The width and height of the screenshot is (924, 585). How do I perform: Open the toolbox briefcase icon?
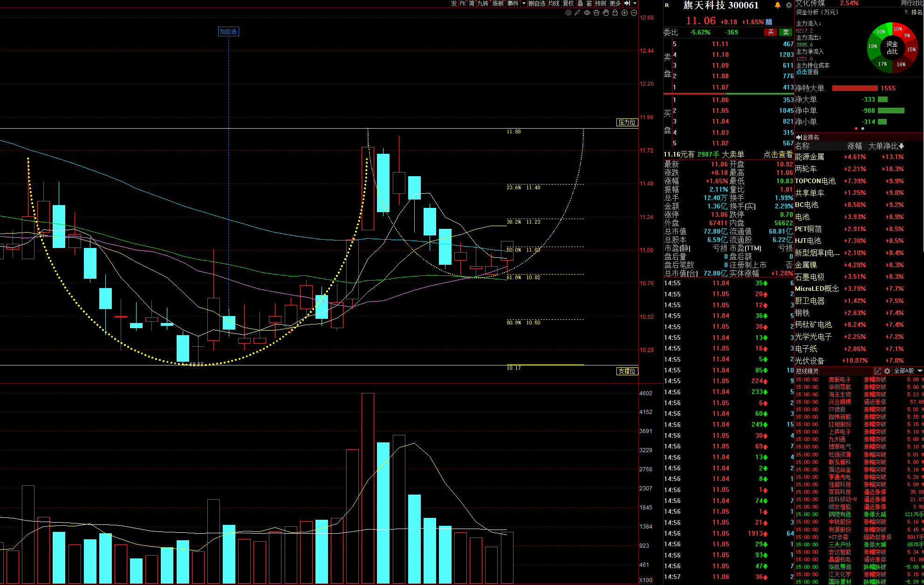point(596,13)
